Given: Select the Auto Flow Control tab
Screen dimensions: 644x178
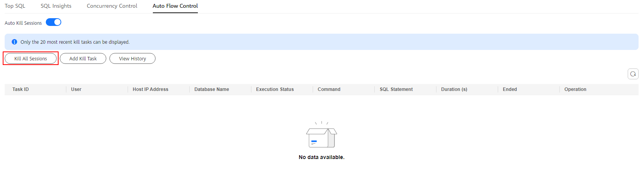Looking at the screenshot, I should click(x=175, y=6).
